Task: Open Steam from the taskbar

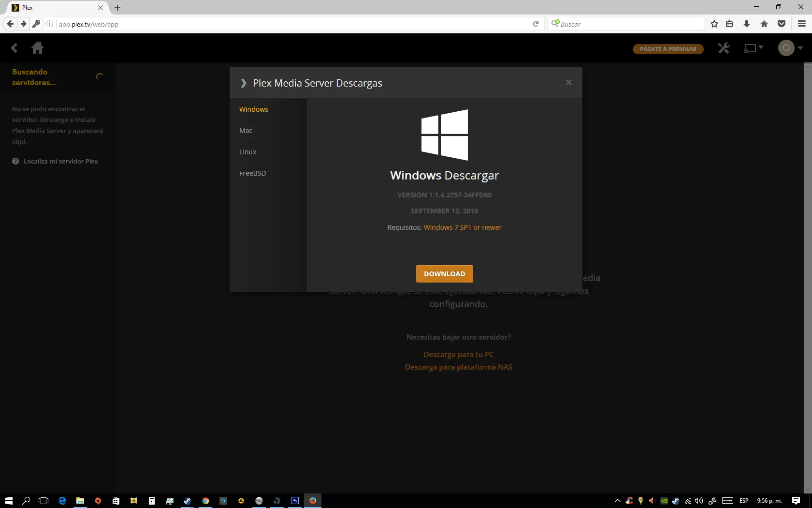Action: pos(188,501)
